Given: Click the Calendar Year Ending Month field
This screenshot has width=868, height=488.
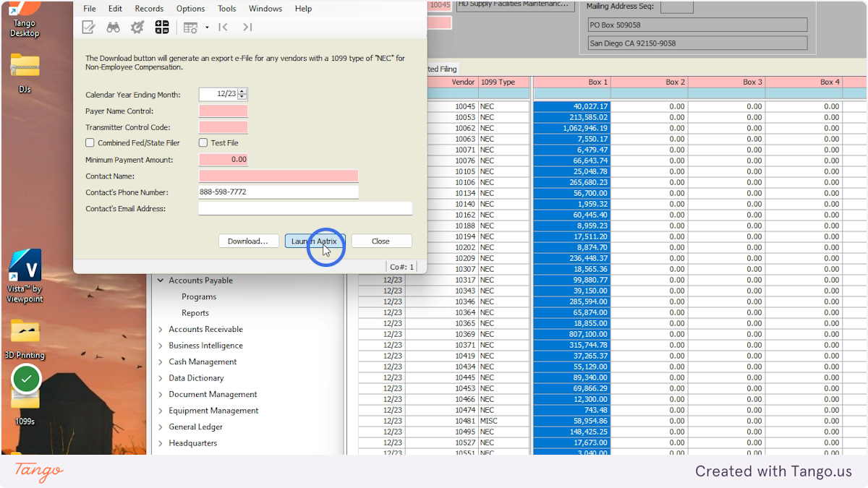Looking at the screenshot, I should (218, 94).
